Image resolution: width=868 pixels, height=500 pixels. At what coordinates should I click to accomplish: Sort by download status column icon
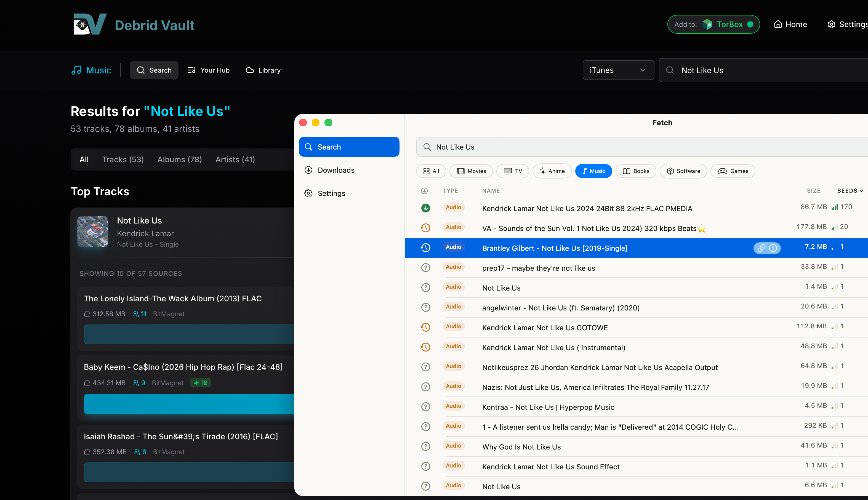coord(424,191)
